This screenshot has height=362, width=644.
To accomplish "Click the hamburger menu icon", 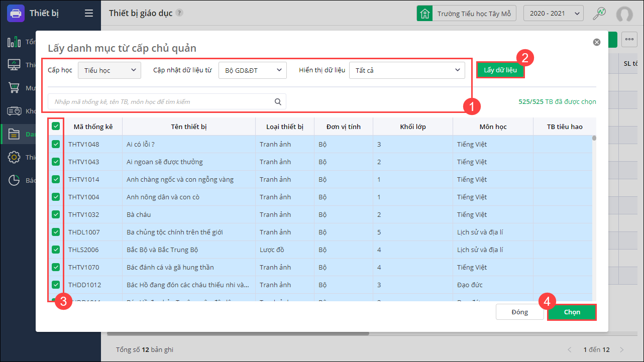I will click(x=89, y=13).
